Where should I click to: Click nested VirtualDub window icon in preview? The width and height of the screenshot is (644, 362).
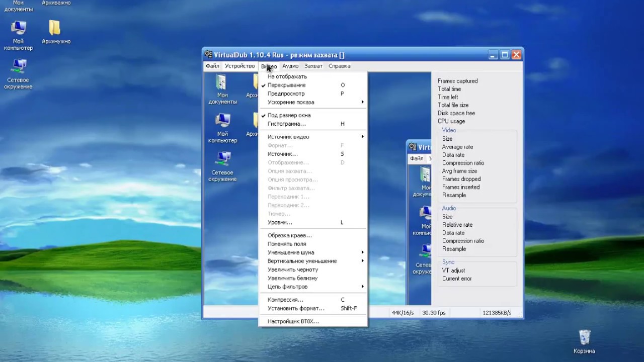[413, 147]
